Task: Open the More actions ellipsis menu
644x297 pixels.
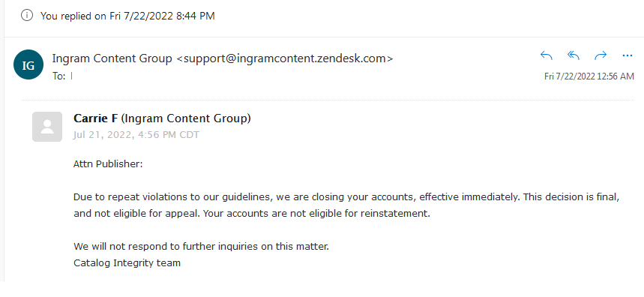Action: [628, 55]
